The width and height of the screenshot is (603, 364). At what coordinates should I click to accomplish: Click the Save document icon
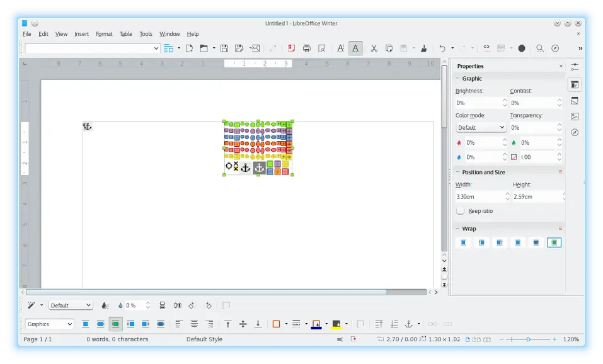tap(224, 48)
